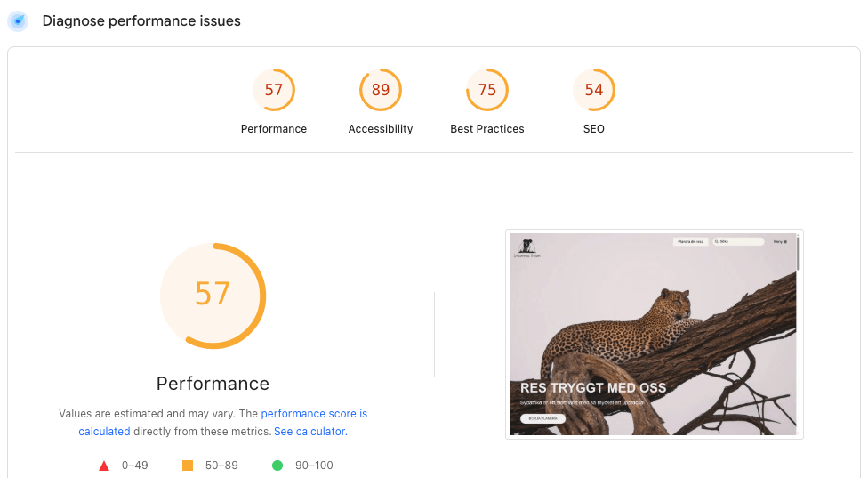Jump to the Accessibility score gauge showing 89
The height and width of the screenshot is (478, 868).
click(x=381, y=91)
